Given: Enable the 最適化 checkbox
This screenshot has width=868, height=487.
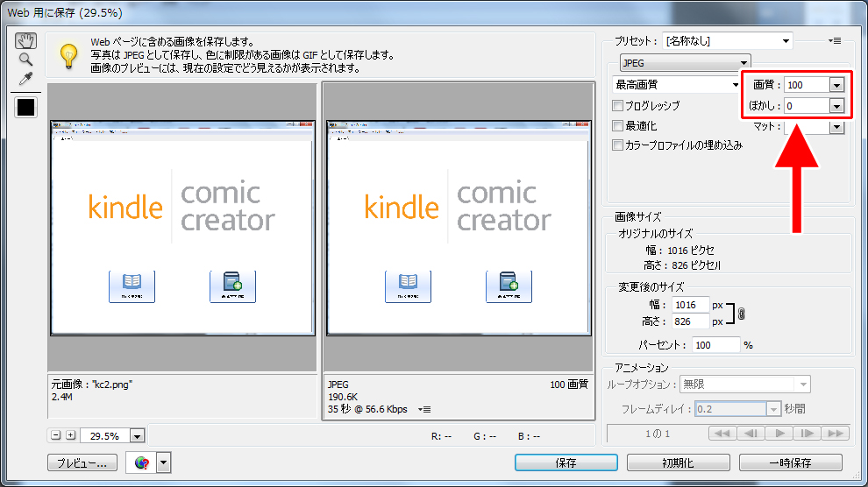Looking at the screenshot, I should point(618,126).
